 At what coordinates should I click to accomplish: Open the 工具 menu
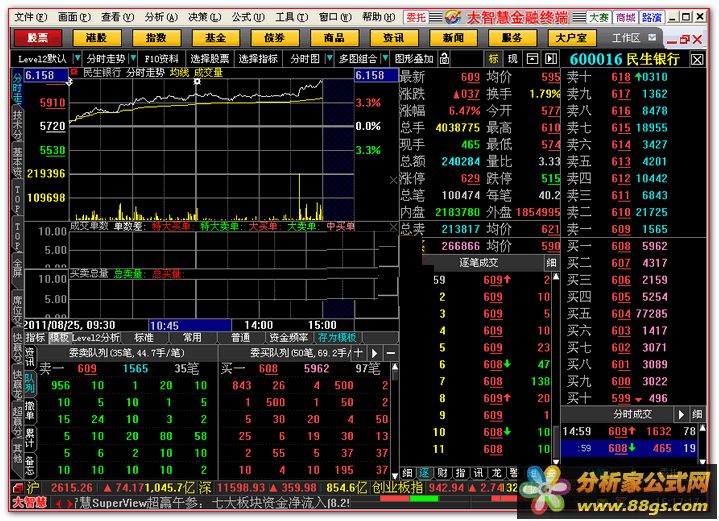point(292,17)
